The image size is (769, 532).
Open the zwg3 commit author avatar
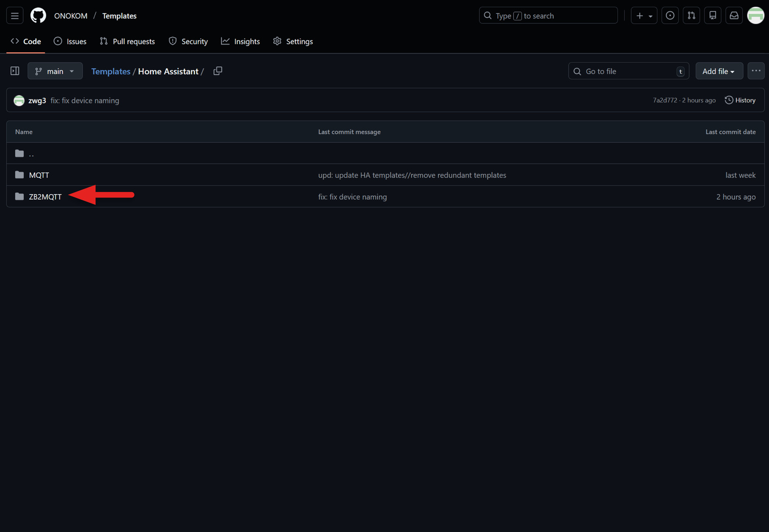[19, 100]
